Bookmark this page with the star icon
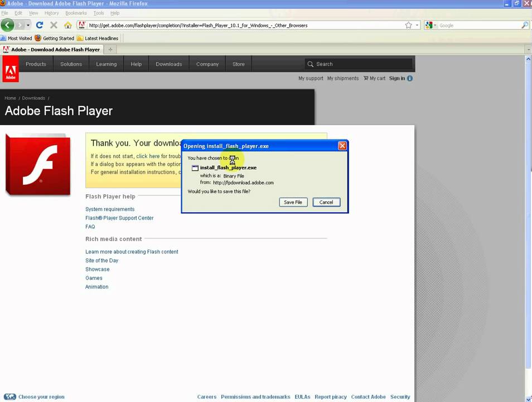This screenshot has height=402, width=532. 409,25
